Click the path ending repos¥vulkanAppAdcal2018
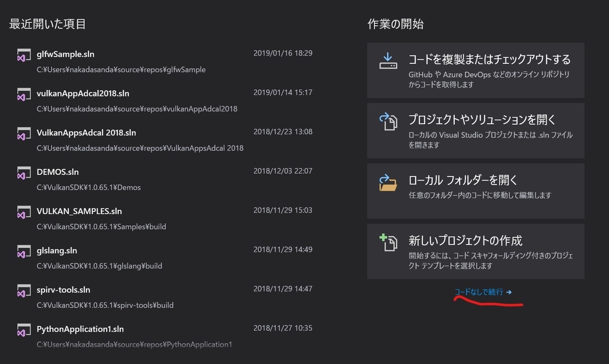Image resolution: width=609 pixels, height=364 pixels. [137, 109]
